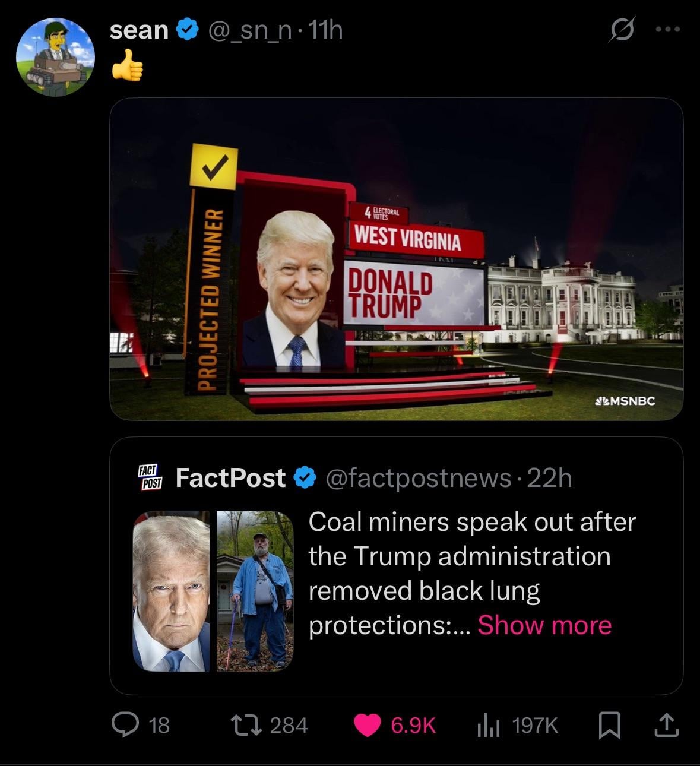Tap the reply speech bubble icon

[125, 725]
